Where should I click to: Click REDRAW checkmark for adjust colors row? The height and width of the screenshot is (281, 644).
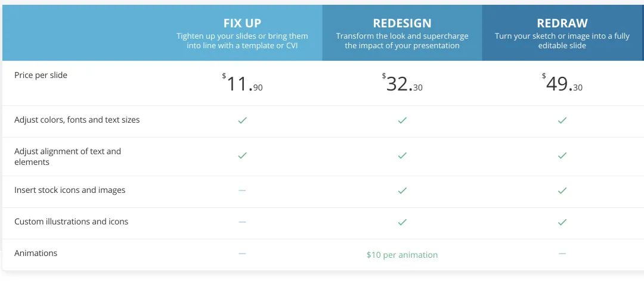[x=562, y=120]
